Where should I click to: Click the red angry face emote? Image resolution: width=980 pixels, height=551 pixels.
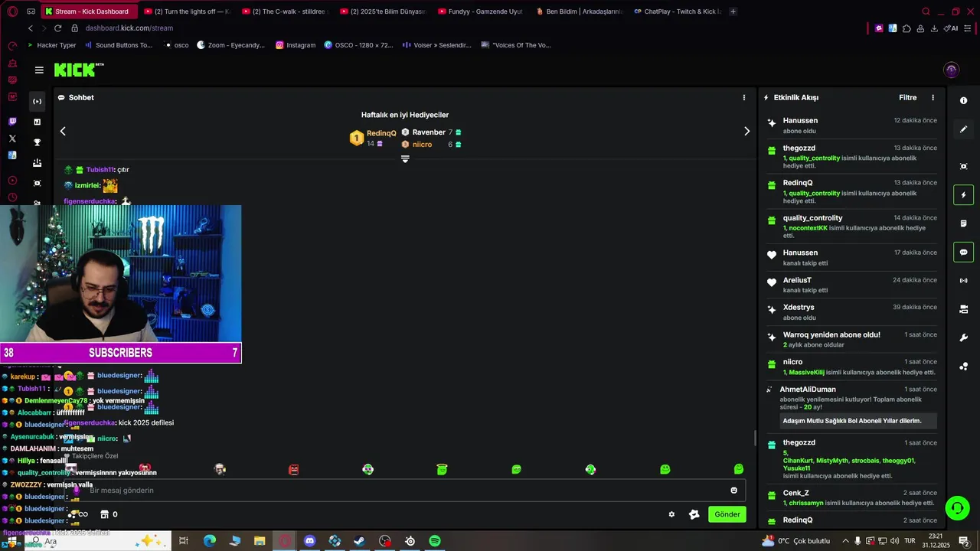(x=293, y=469)
